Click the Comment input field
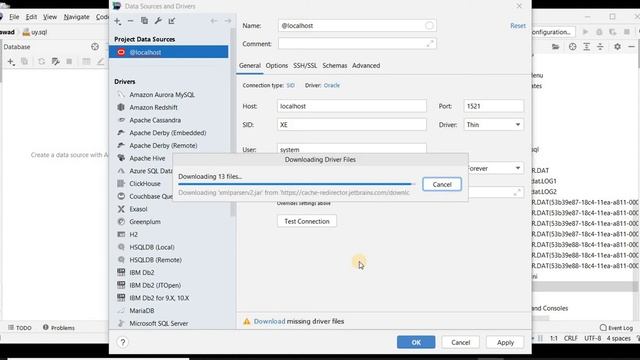 357,44
